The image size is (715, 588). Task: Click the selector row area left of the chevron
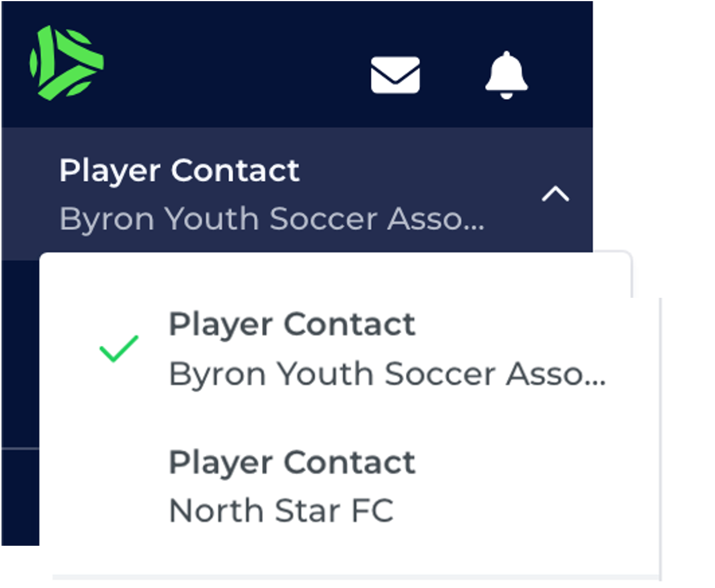[510, 194]
